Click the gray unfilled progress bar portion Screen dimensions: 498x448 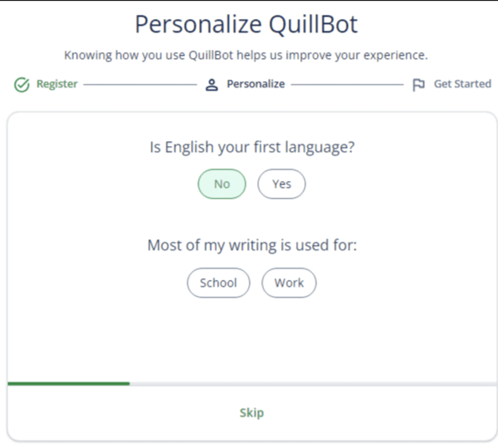tap(314, 384)
